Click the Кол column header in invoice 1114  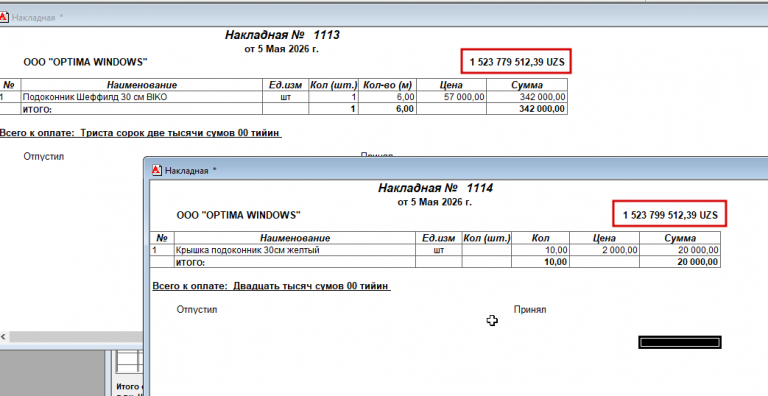point(540,238)
